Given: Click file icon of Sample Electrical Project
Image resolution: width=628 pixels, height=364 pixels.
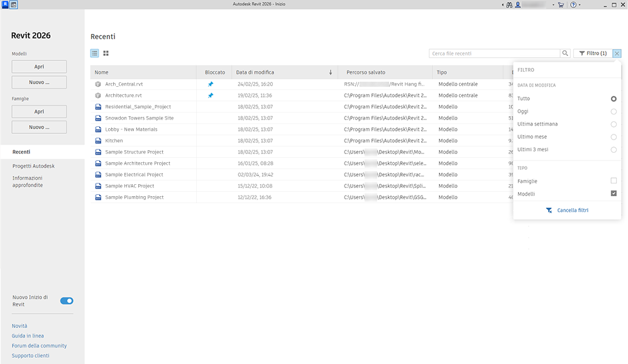Looking at the screenshot, I should click(98, 175).
